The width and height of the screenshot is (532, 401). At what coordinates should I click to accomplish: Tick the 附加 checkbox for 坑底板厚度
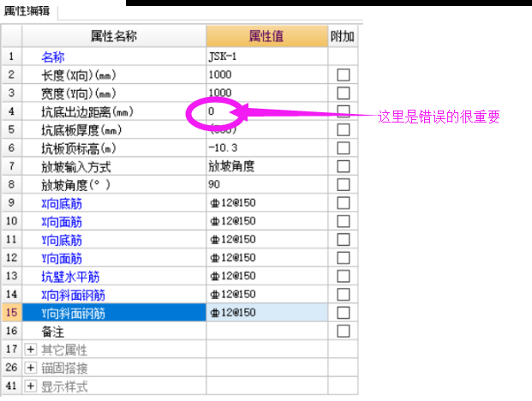[344, 130]
